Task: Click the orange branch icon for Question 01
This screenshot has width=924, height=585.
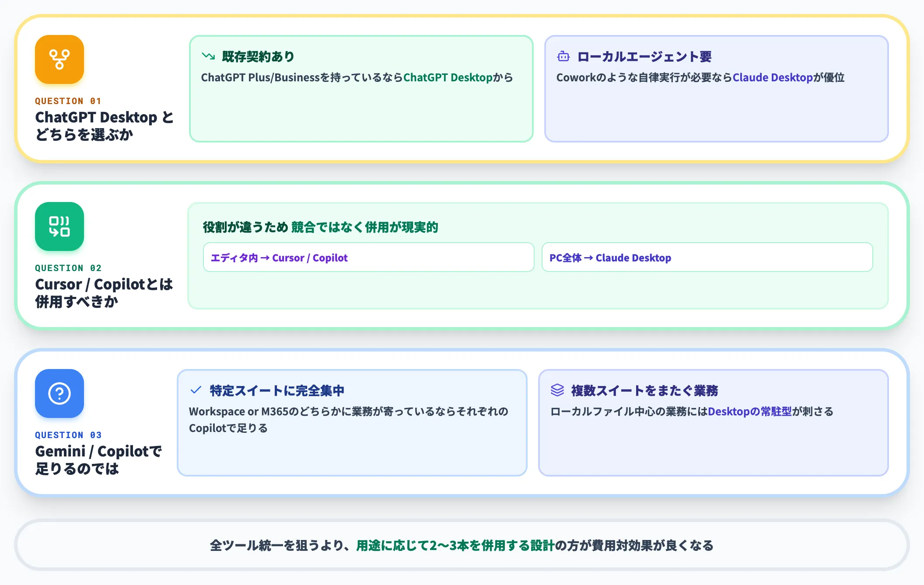Action: (59, 59)
